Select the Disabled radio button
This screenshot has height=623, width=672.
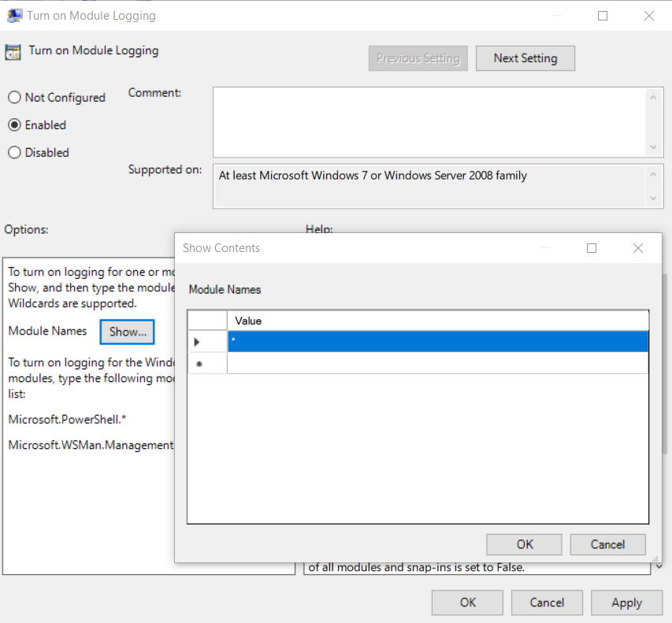13,152
